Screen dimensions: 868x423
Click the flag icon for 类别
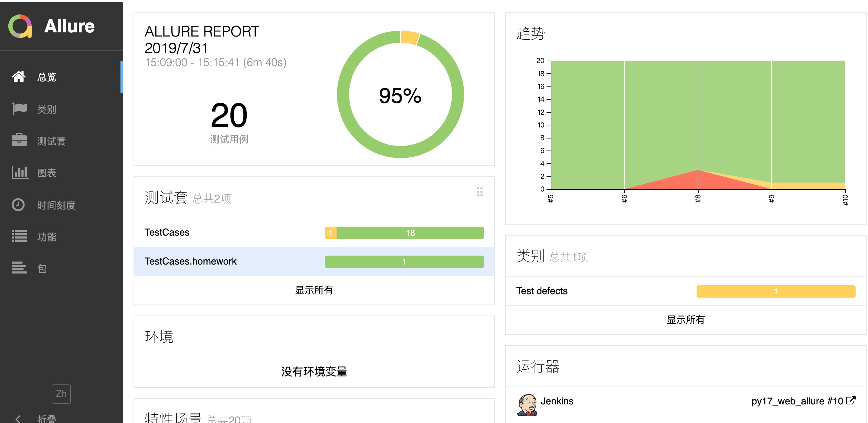[x=19, y=109]
